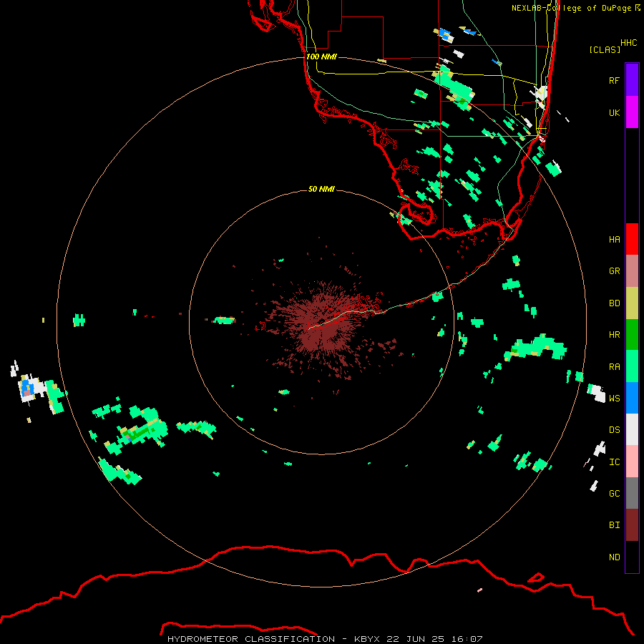Click the HA red legend swatch
Screen dimensions: 644x644
pyautogui.click(x=632, y=239)
